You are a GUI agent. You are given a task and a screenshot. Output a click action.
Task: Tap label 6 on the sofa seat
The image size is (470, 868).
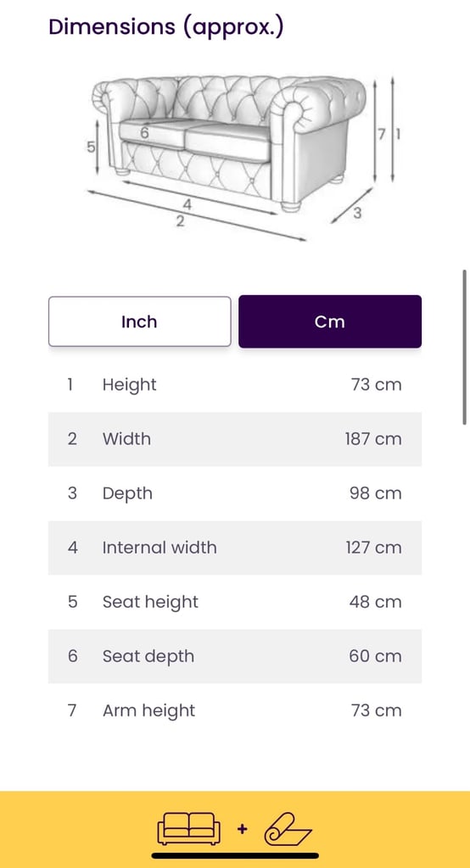tap(144, 133)
